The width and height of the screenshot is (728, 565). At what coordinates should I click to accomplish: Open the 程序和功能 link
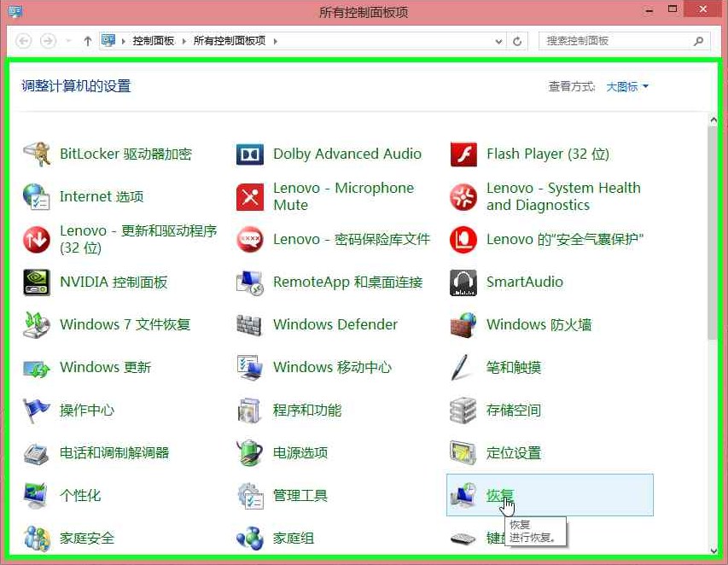pyautogui.click(x=306, y=411)
